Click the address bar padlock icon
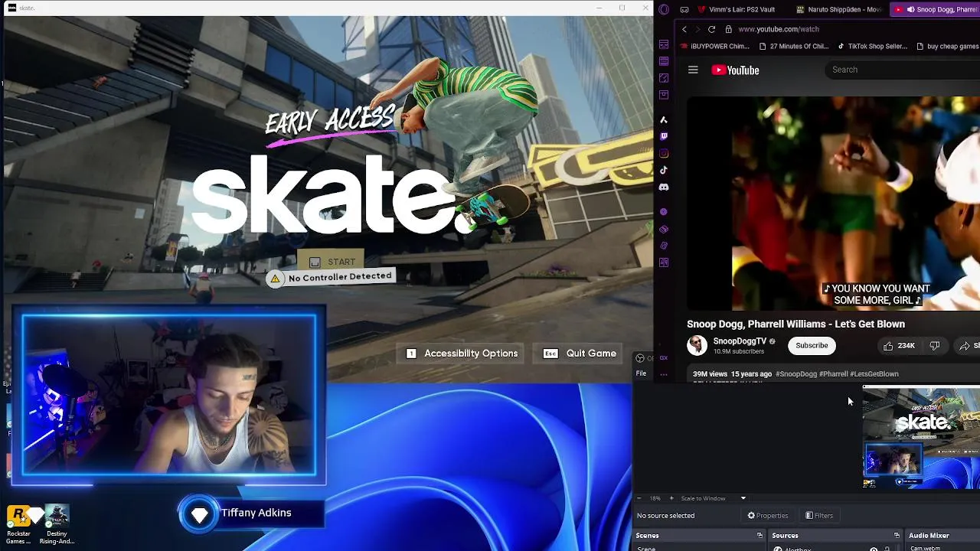Image resolution: width=980 pixels, height=551 pixels. coord(729,29)
